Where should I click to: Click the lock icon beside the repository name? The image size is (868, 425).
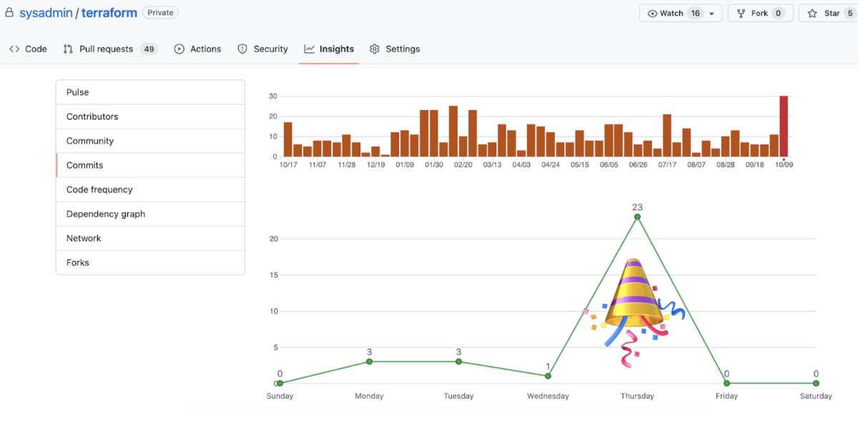[x=9, y=13]
